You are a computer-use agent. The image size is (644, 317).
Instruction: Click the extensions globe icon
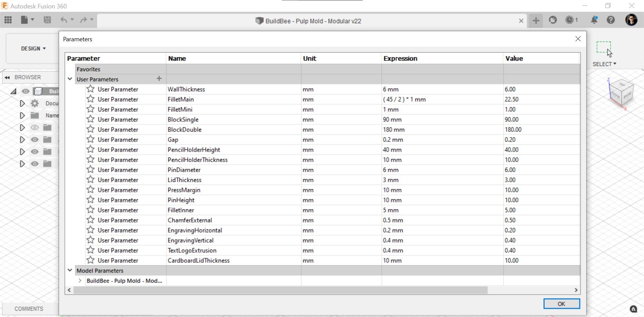553,20
